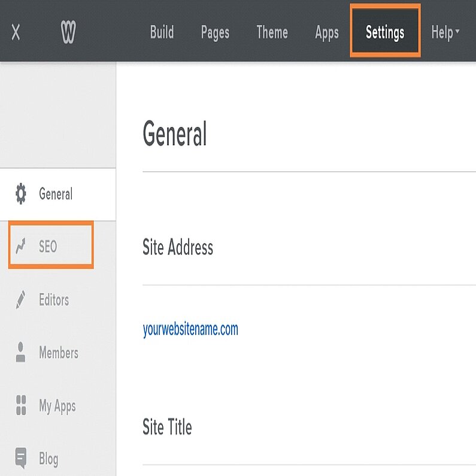Click the Members person icon
This screenshot has height=476, width=476.
click(x=21, y=353)
